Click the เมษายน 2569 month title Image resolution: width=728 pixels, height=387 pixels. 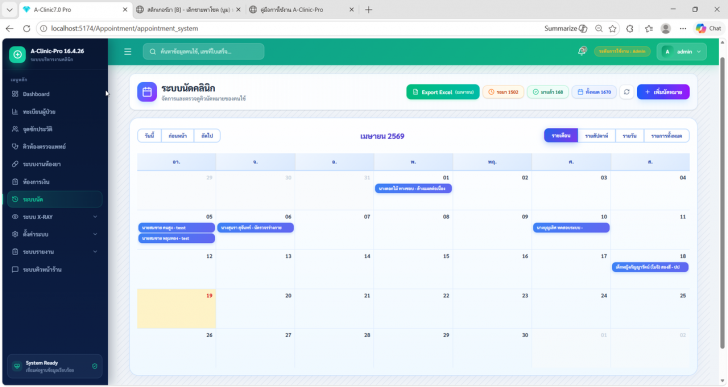pos(382,136)
